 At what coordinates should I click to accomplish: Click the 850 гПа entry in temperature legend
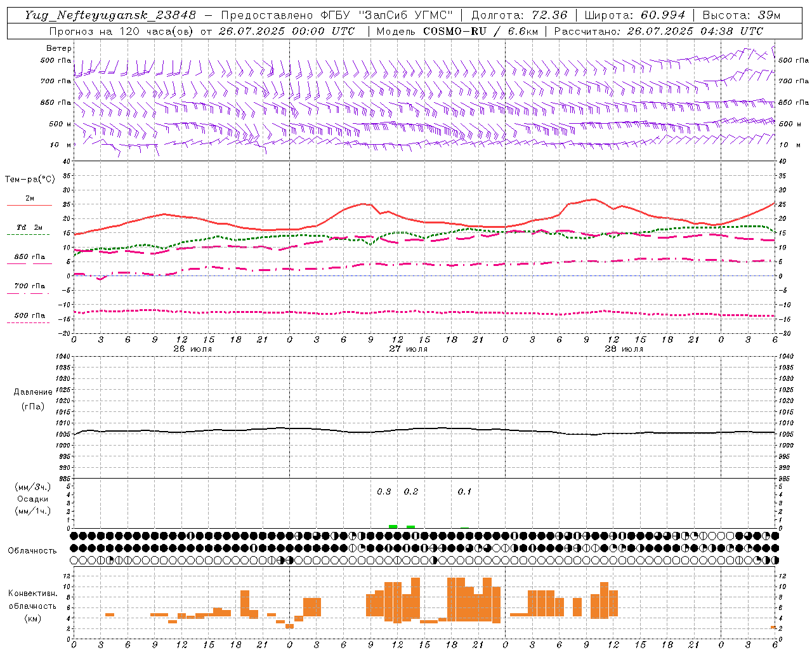tap(29, 257)
